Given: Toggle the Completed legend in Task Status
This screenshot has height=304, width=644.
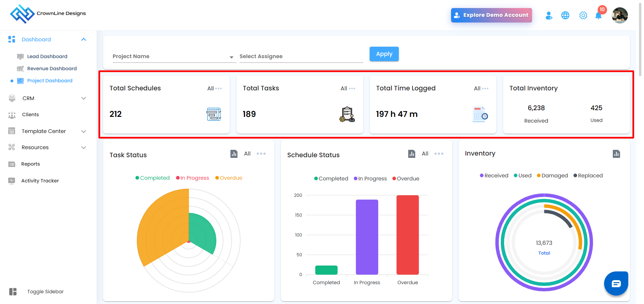Looking at the screenshot, I should click(x=153, y=178).
